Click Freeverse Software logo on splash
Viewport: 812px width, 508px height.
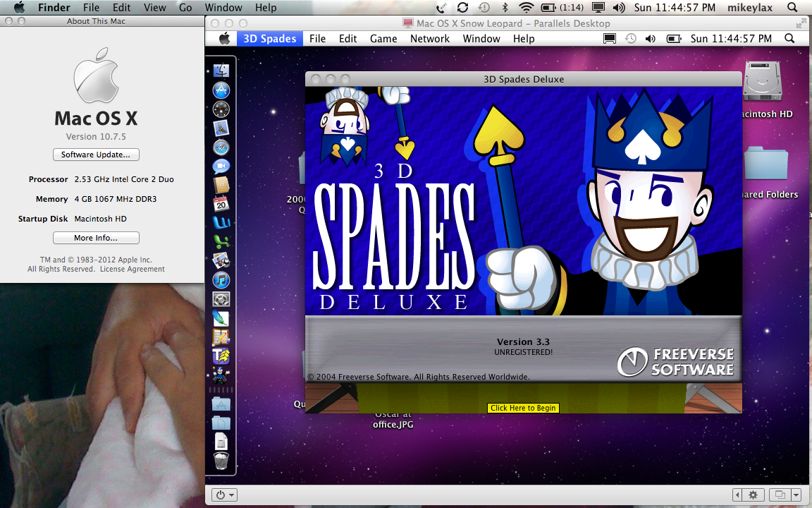click(x=675, y=361)
